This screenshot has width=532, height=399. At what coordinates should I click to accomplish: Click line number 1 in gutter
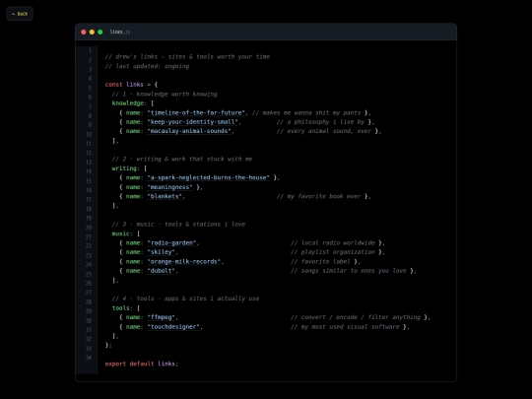[x=90, y=51]
